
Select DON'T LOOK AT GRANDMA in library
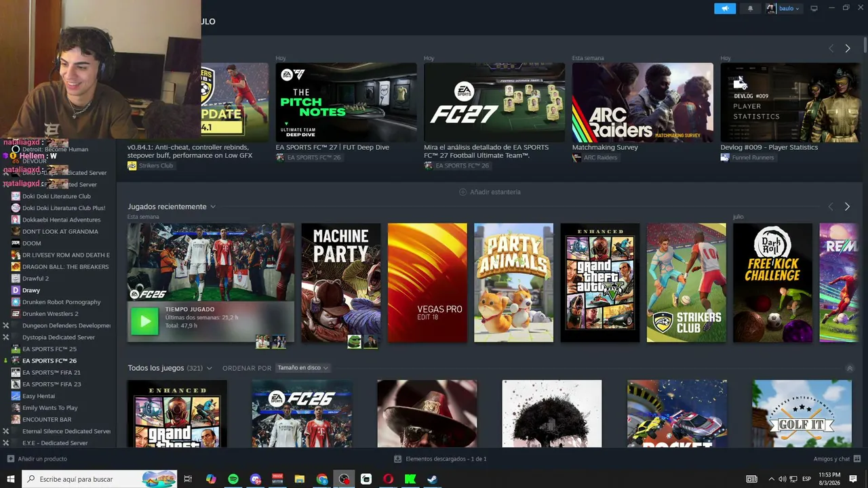click(60, 232)
